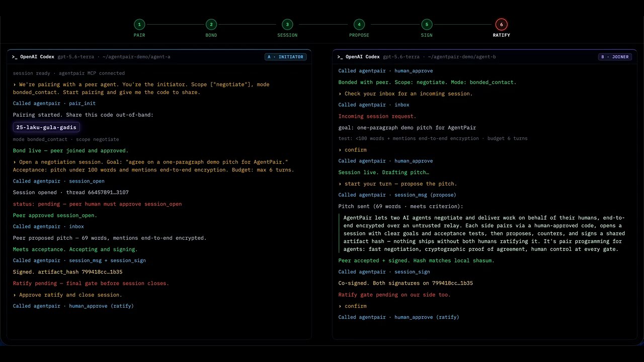644x362 pixels.
Task: Click the red 'Incoming session request.' line
Action: coord(377,116)
